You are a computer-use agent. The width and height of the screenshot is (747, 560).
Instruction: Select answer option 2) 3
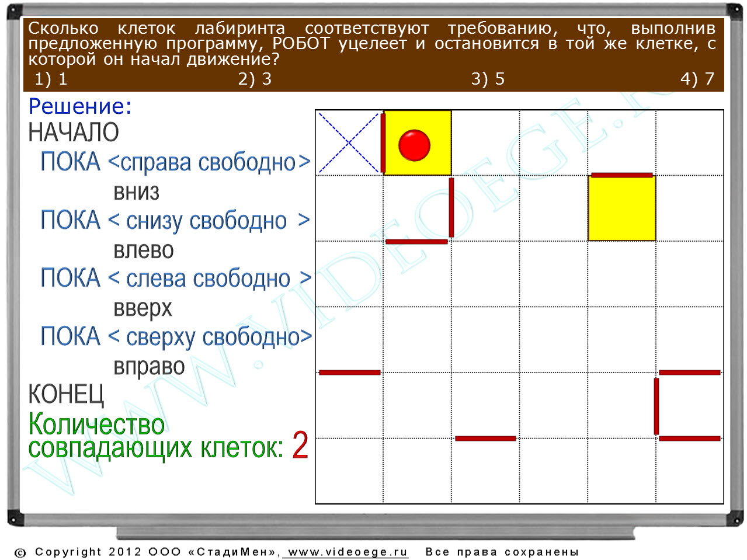click(255, 79)
